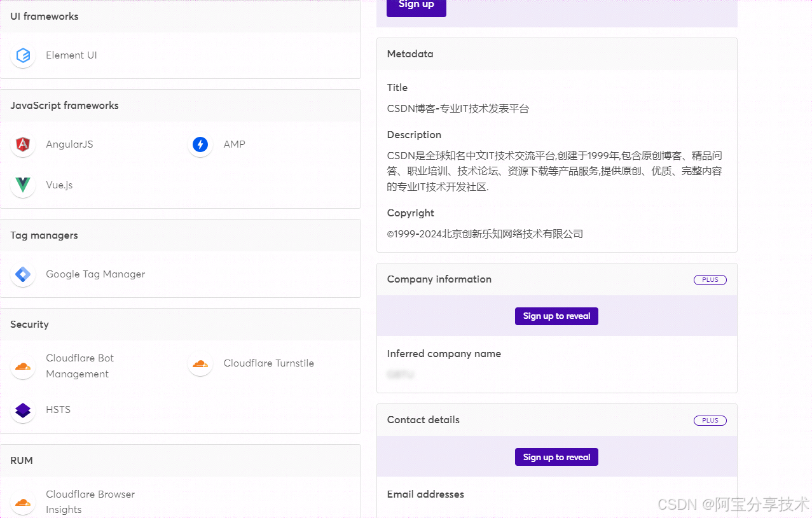Open the HSTS technology link
The height and width of the screenshot is (518, 812).
58,410
